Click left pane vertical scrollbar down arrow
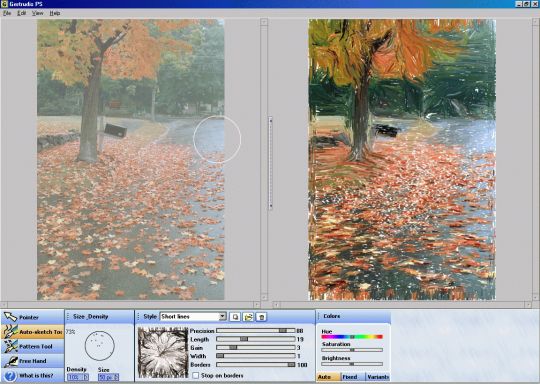540x384 pixels. tap(264, 296)
